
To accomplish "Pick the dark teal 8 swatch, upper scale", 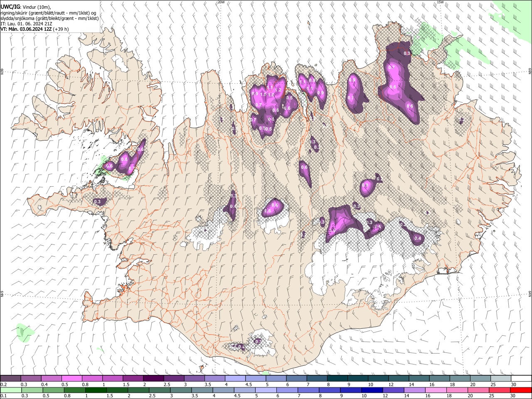I will pyautogui.click(x=337, y=379).
